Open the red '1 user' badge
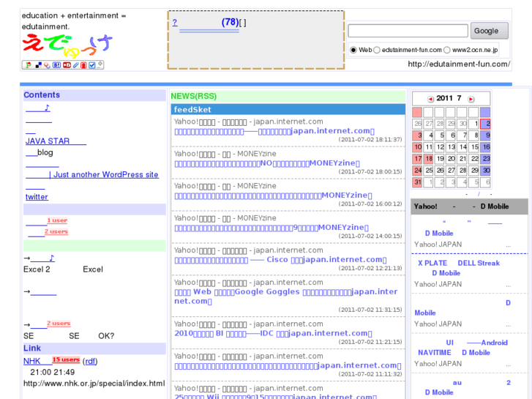 point(57,220)
